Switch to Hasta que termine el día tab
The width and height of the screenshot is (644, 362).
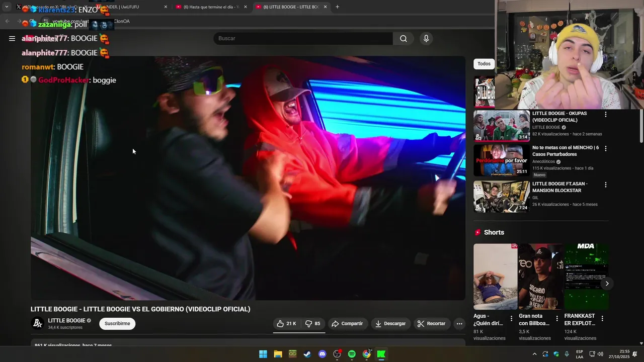pos(211,7)
